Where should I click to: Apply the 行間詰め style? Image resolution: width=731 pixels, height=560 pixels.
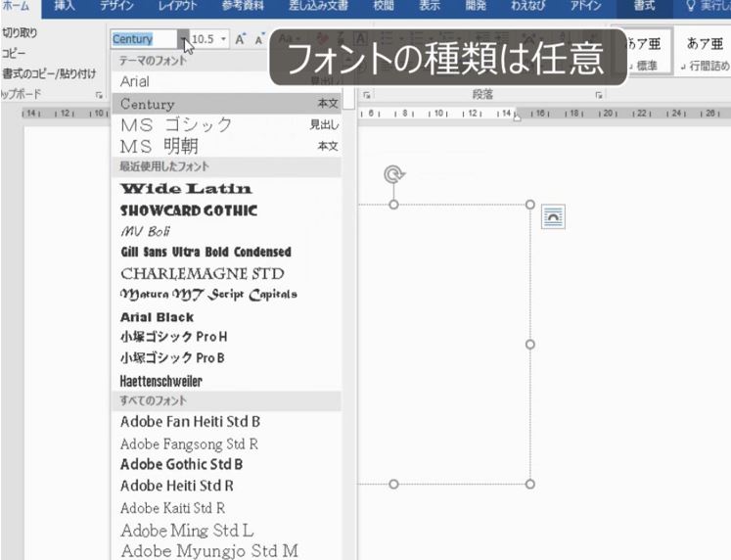click(703, 52)
